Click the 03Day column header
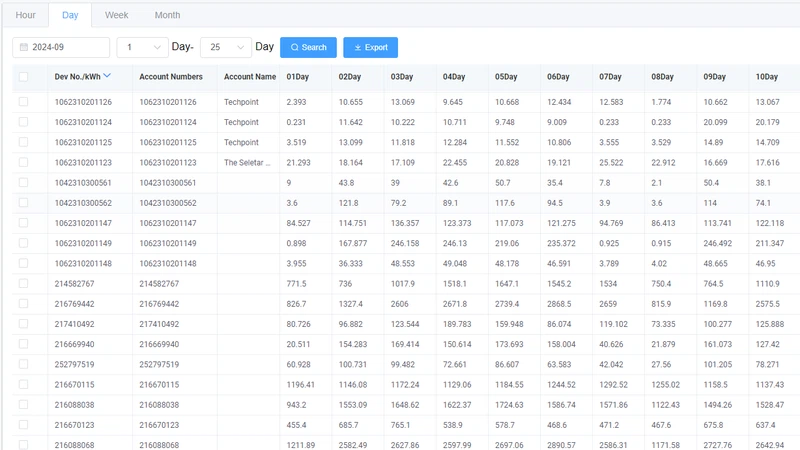The height and width of the screenshot is (450, 800). coord(402,77)
